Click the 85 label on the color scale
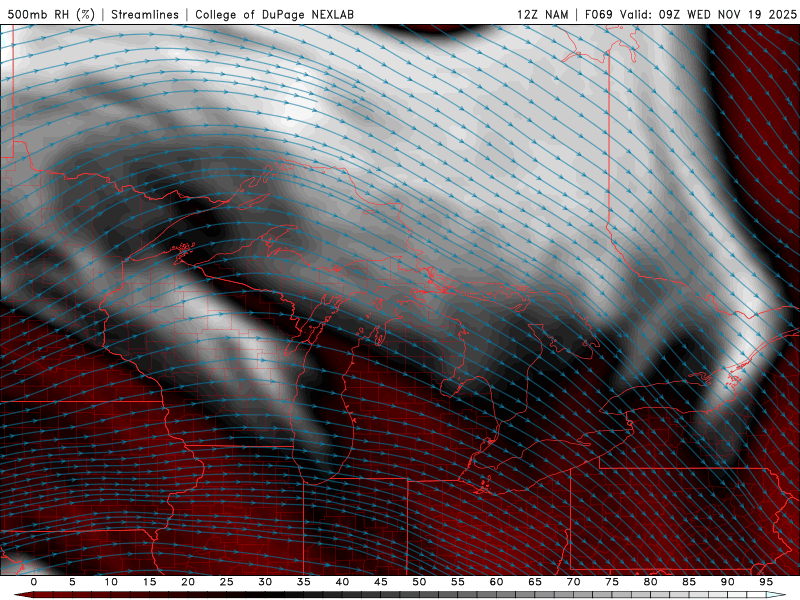The width and height of the screenshot is (800, 600). (689, 582)
